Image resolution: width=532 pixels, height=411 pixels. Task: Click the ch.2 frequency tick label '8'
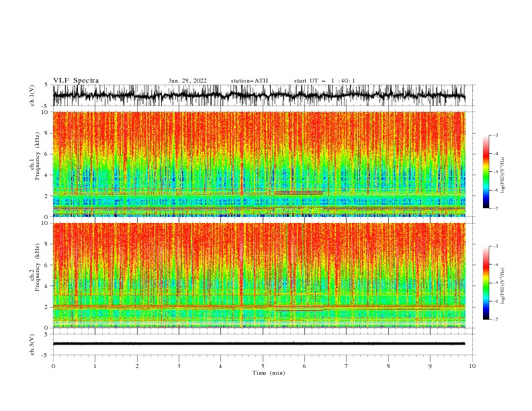(46, 244)
